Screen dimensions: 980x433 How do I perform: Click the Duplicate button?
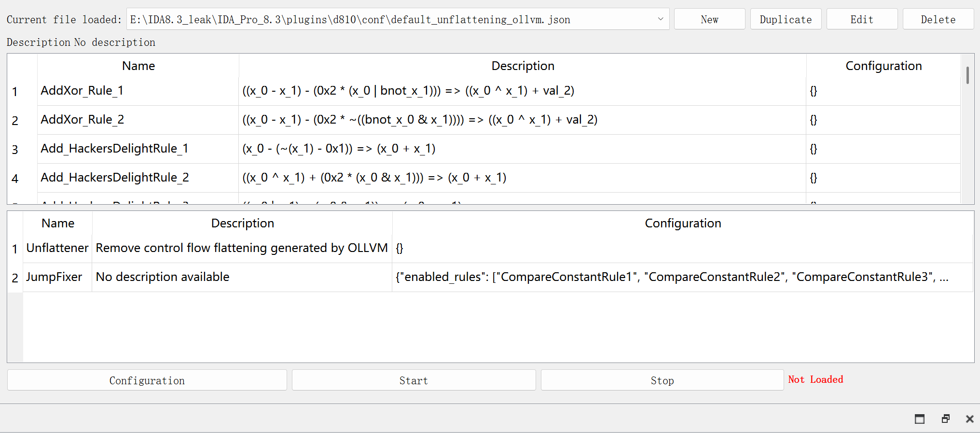[786, 19]
